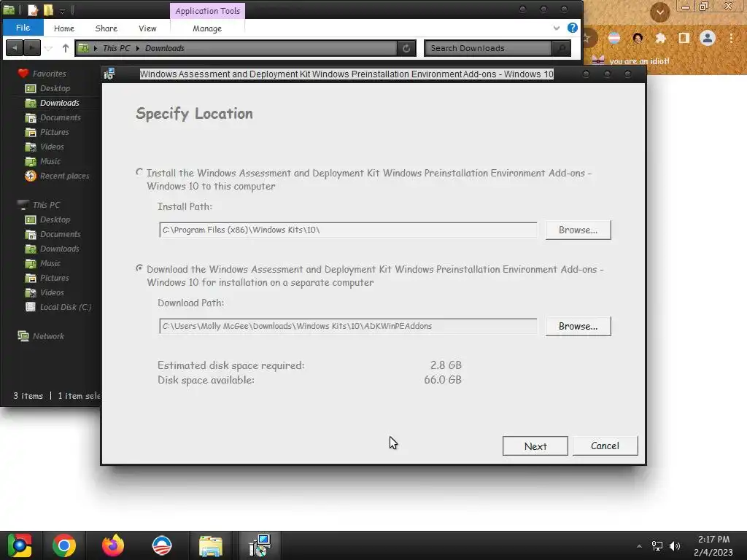Select the Application Tools contextual tab
Viewport: 747px width, 560px height.
pyautogui.click(x=208, y=10)
